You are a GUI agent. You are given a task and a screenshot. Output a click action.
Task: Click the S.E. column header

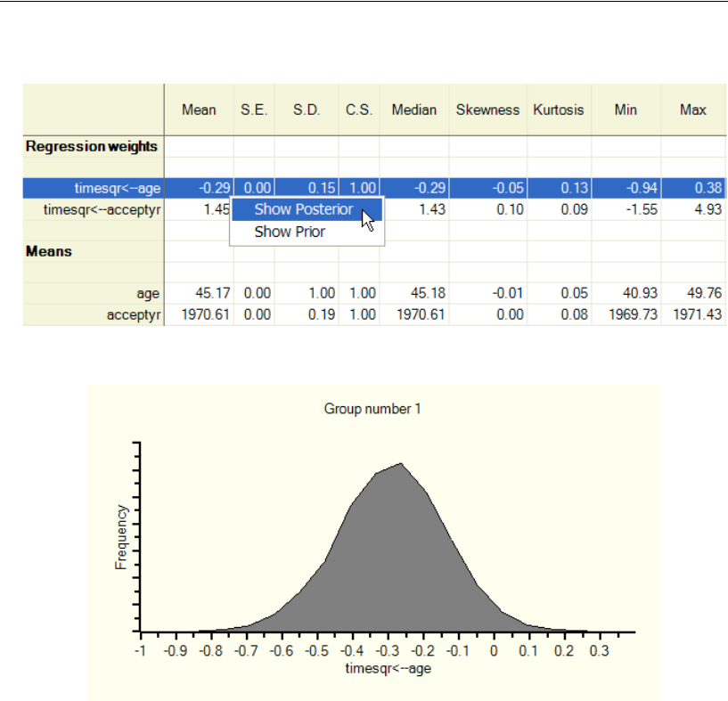[x=254, y=110]
